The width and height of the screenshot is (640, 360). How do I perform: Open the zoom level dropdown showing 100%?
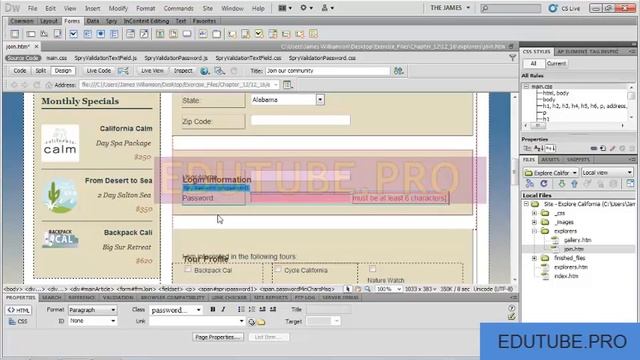tap(389, 289)
